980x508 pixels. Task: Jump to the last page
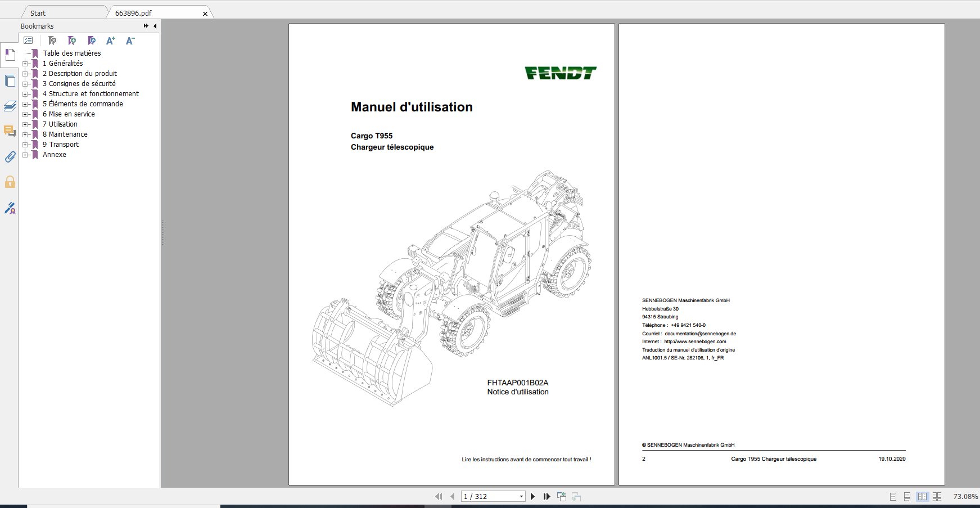547,496
